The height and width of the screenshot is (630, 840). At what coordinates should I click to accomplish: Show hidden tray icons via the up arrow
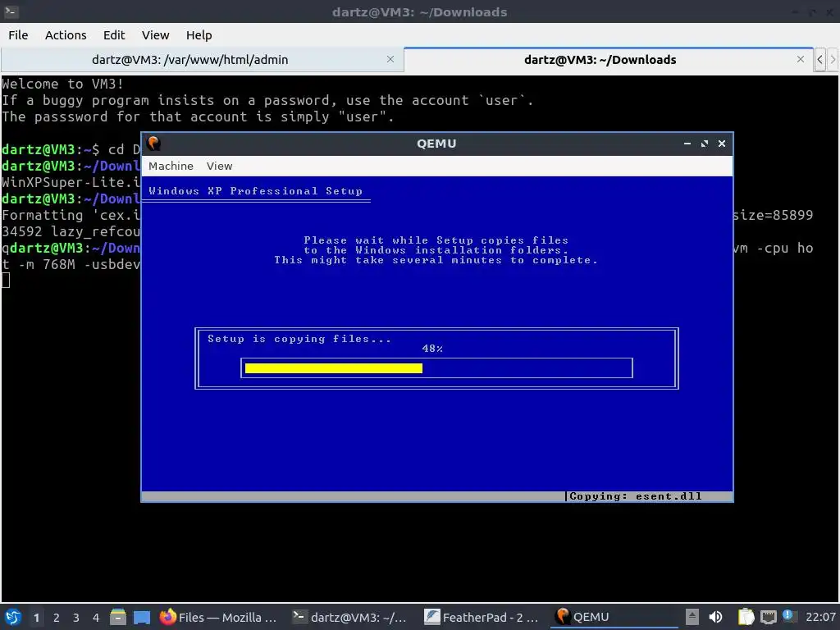click(692, 617)
